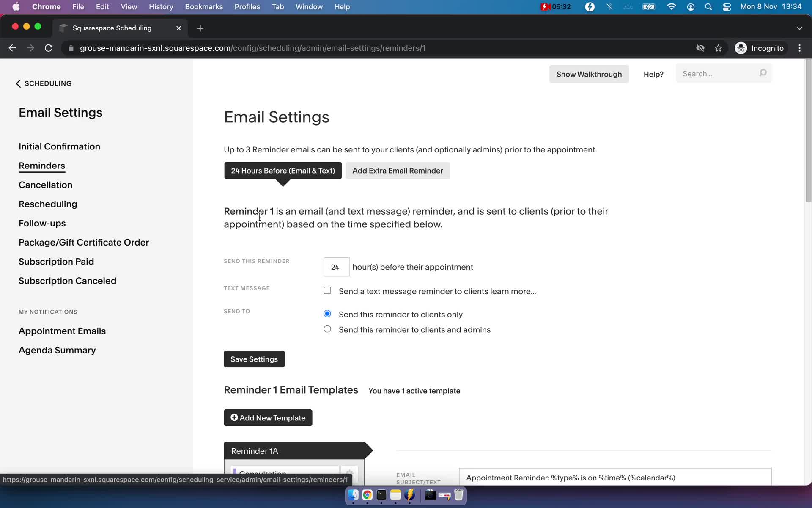Screen dimensions: 812x508
Task: Open the Initial Confirmation email settings
Action: (59, 146)
